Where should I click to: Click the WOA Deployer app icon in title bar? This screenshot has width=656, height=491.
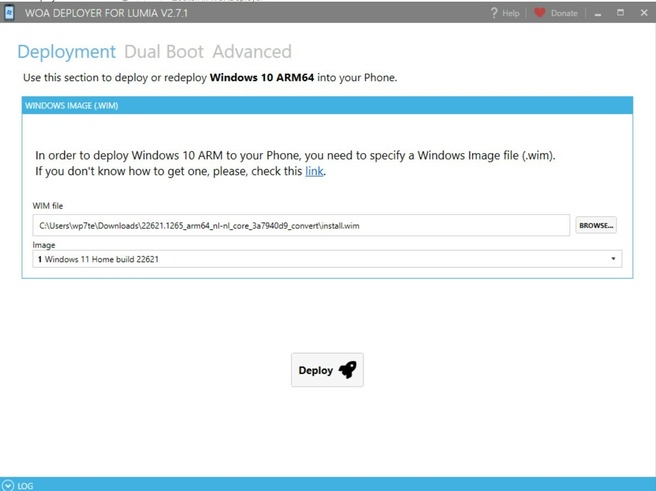[x=9, y=13]
